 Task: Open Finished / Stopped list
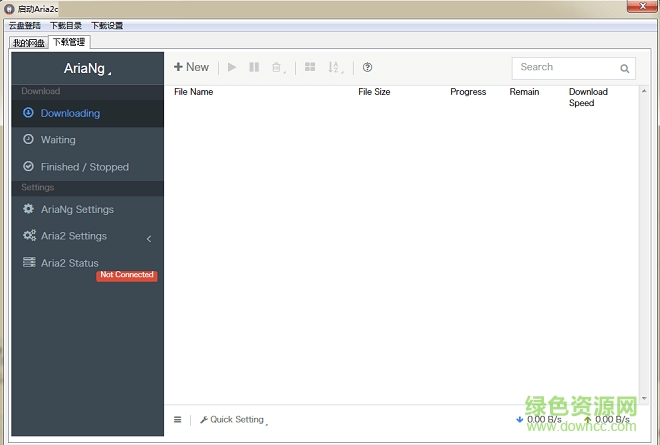[88, 167]
